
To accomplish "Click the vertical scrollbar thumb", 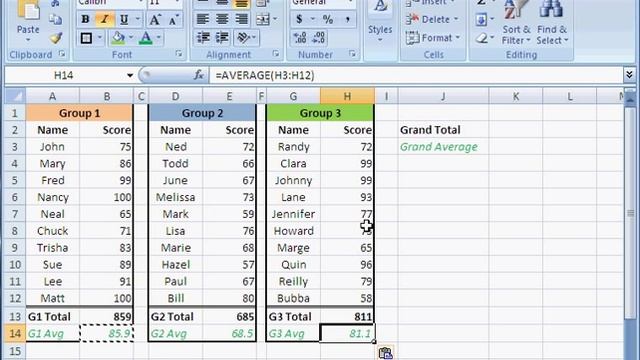I will pyautogui.click(x=631, y=213).
